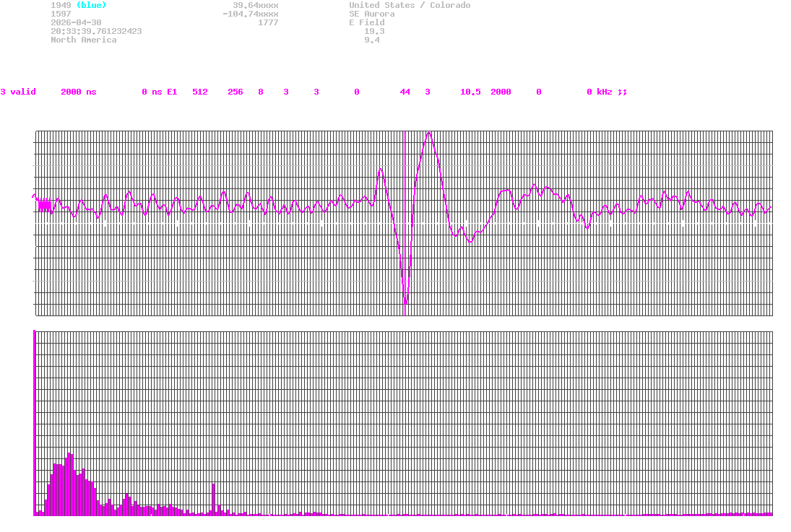The image size is (791, 532).
Task: Click the 2000 ns sieve correction value
Action: click(x=78, y=92)
